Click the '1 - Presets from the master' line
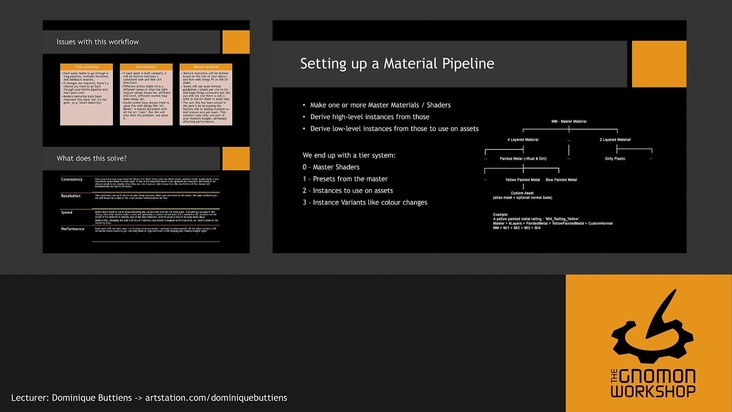 pyautogui.click(x=345, y=179)
